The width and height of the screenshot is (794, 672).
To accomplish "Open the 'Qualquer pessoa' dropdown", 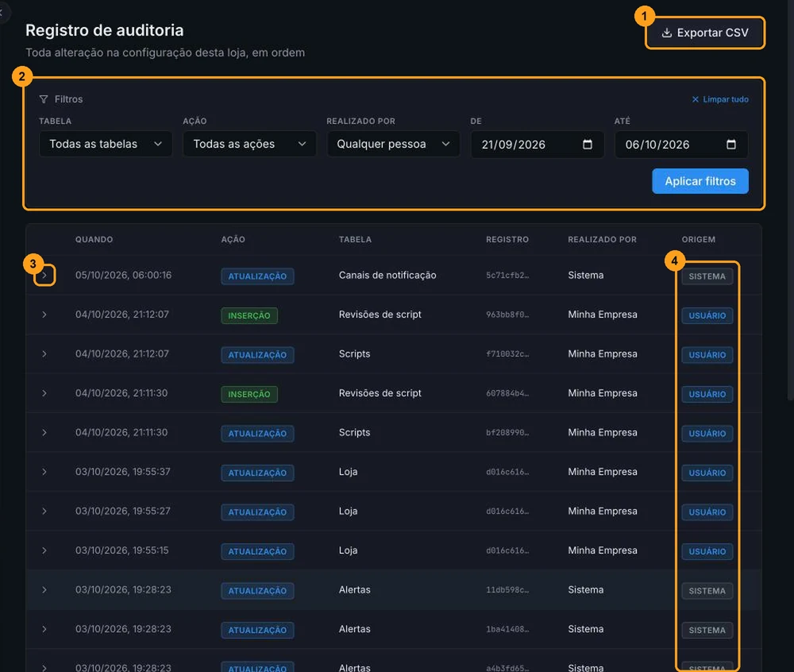I will (x=394, y=145).
